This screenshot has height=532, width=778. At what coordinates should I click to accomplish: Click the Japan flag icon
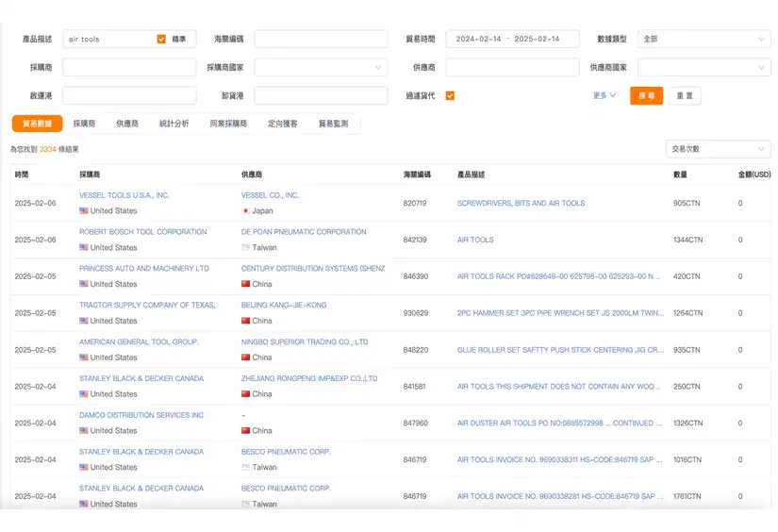click(245, 211)
